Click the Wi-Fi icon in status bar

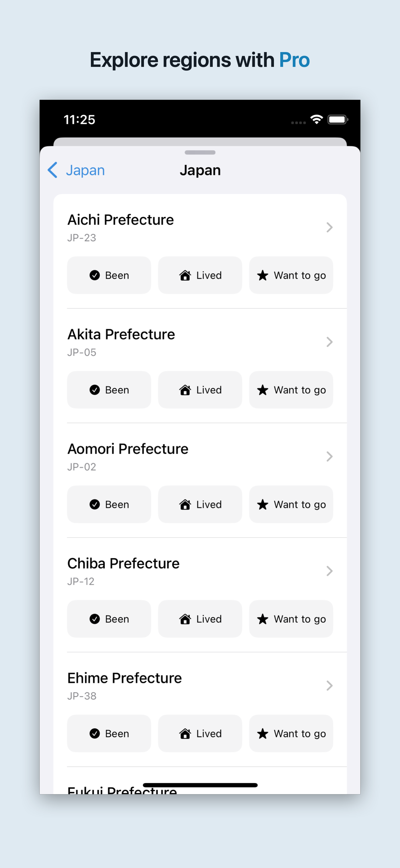pos(316,119)
